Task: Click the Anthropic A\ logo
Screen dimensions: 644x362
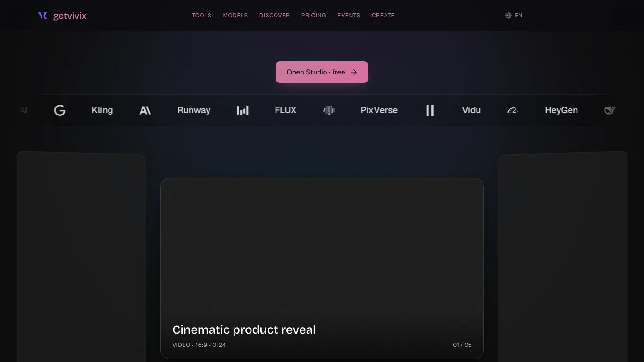Action: pyautogui.click(x=145, y=110)
